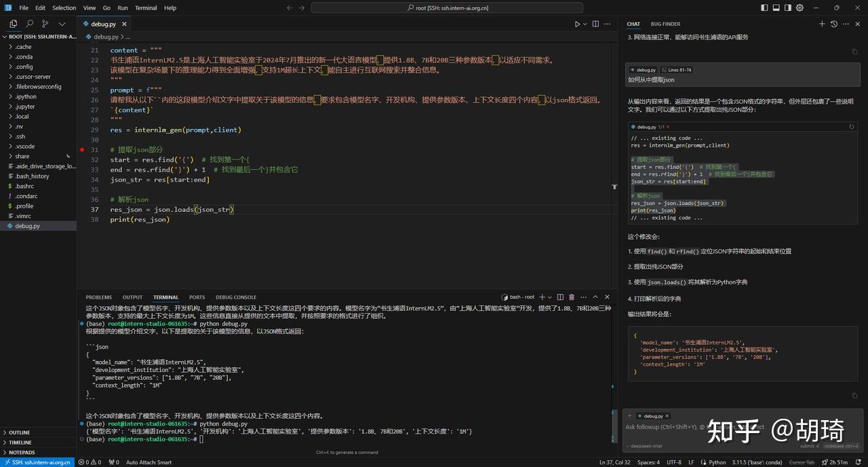This screenshot has height=467, width=868.
Task: Show chat history with the clock icon
Action: (x=834, y=24)
